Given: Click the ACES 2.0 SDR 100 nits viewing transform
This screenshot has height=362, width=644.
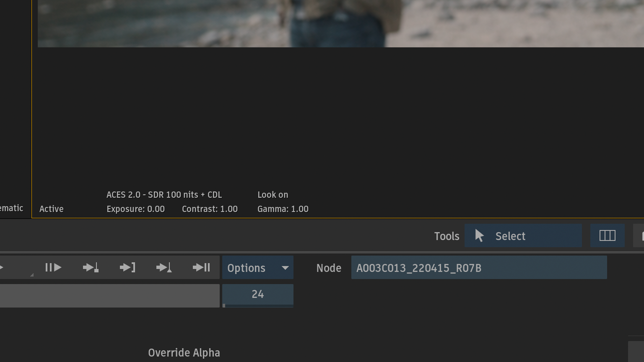Looking at the screenshot, I should coord(164,195).
